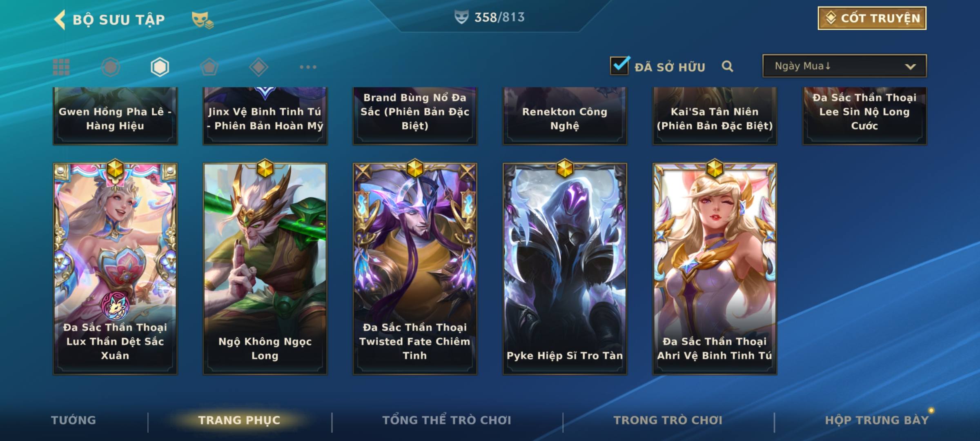Image resolution: width=980 pixels, height=441 pixels.
Task: Open more filters via the three dots
Action: [x=308, y=67]
